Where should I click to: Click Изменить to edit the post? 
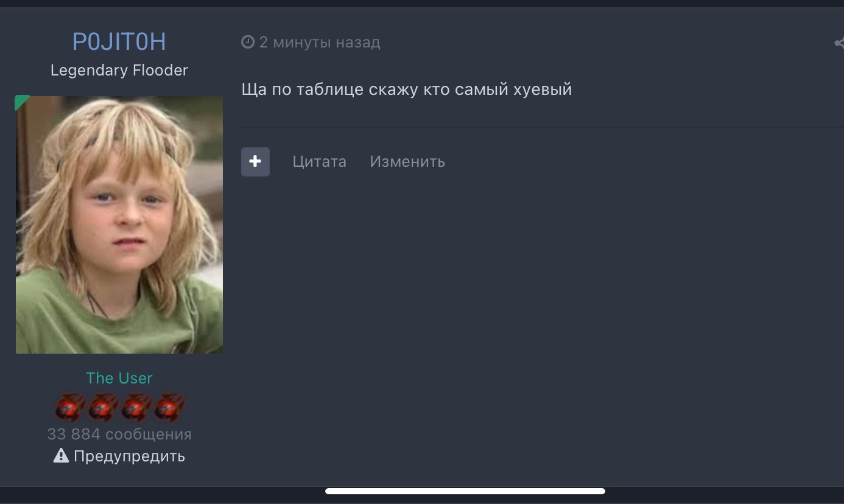407,161
